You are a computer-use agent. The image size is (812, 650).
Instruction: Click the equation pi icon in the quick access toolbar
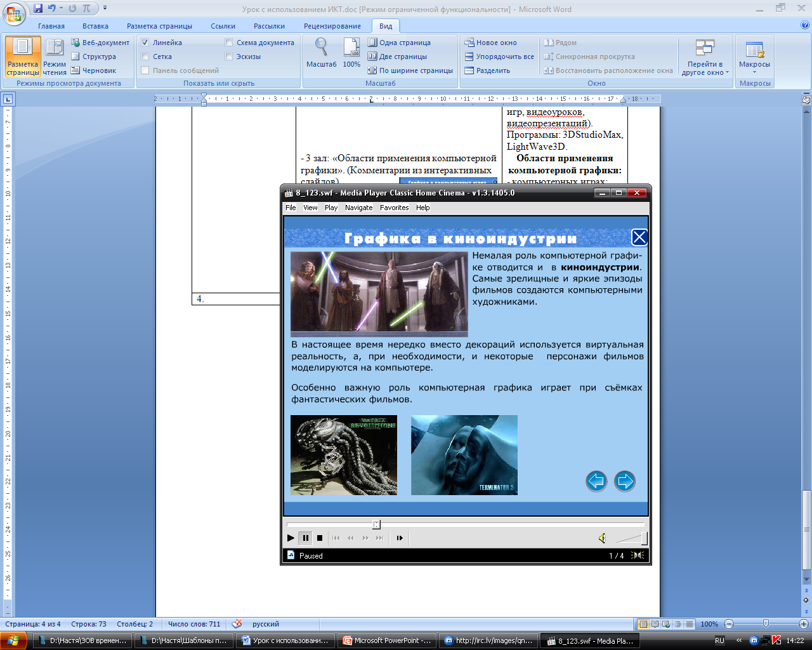87,9
